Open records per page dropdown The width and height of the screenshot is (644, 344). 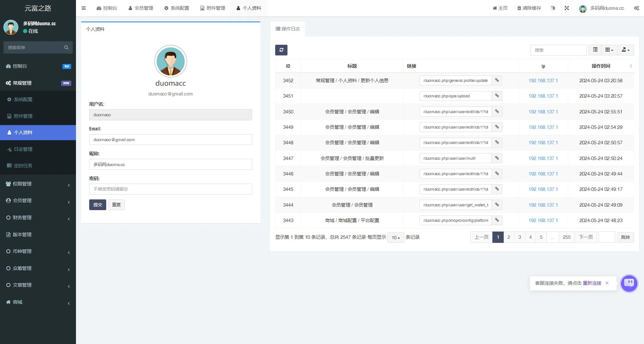point(395,238)
